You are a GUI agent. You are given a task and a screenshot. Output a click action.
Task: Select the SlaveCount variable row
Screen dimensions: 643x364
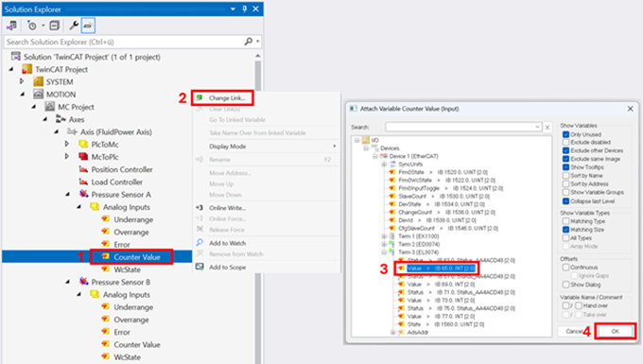pyautogui.click(x=444, y=197)
